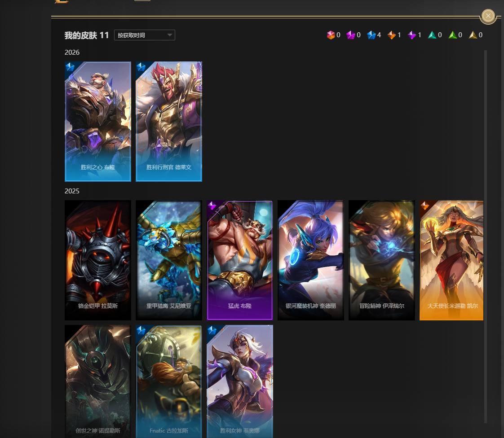Select the 重甲猎鹰 艾尼维亚 skin card
The height and width of the screenshot is (438, 504).
click(x=169, y=260)
